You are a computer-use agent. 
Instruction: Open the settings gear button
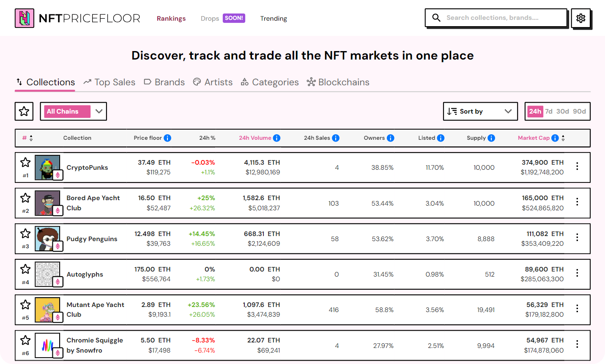tap(581, 18)
